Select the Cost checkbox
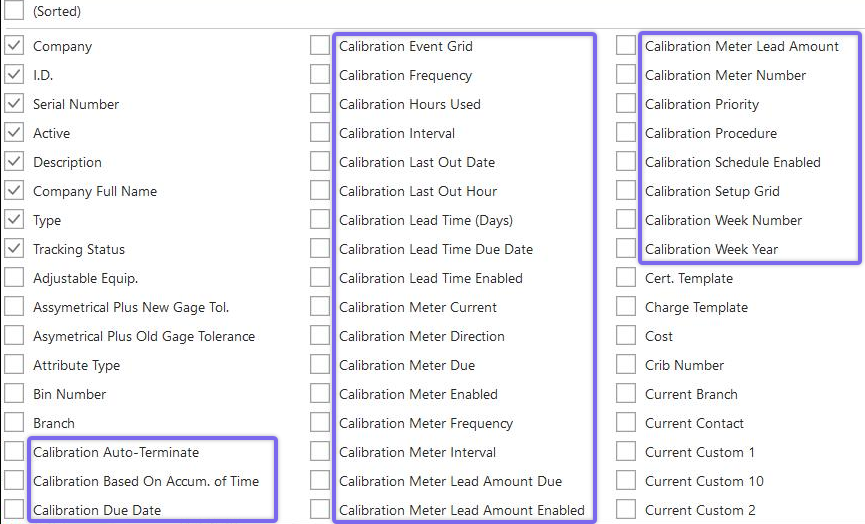This screenshot has width=865, height=524. (625, 336)
